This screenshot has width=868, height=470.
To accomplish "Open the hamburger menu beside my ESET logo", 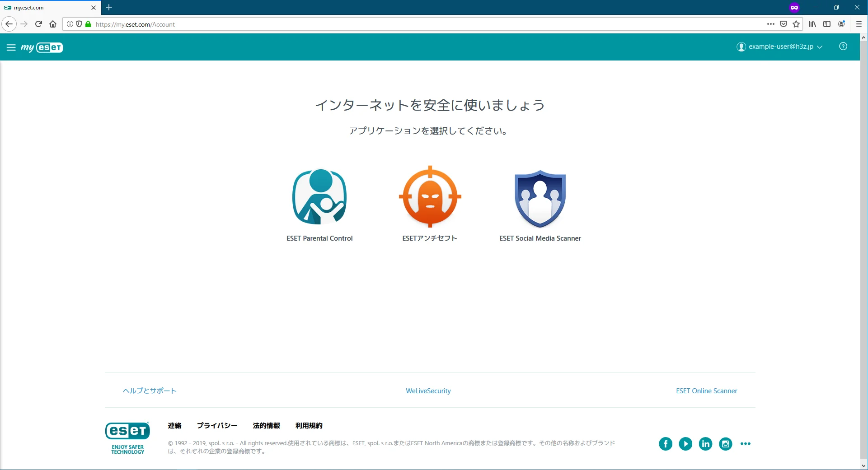I will (x=11, y=47).
